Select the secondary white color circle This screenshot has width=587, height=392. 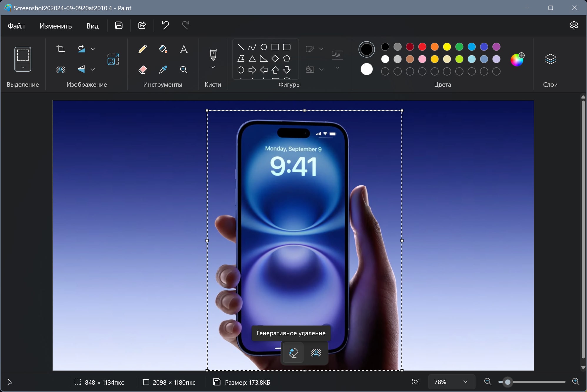coord(366,69)
